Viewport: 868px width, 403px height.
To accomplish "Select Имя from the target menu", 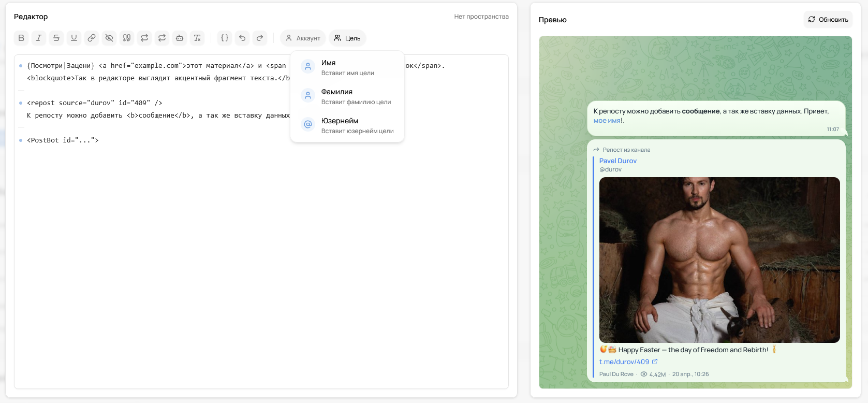I will [347, 67].
